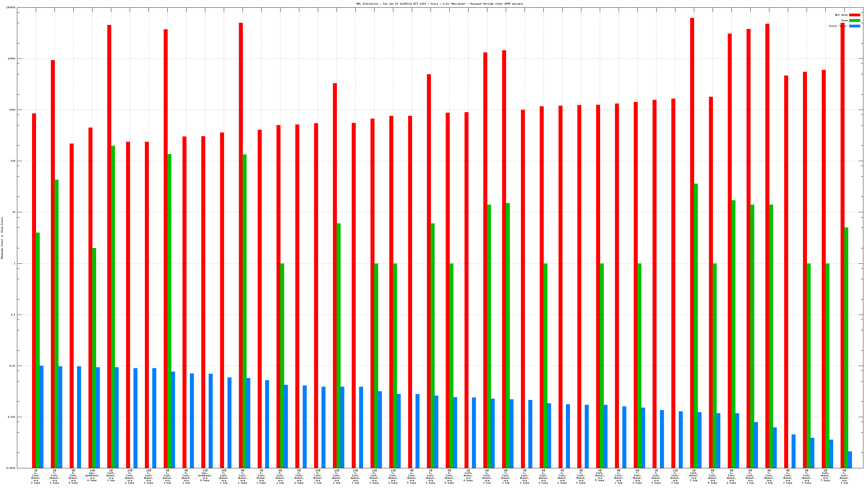Click the leftmost green Spam bar

[38, 350]
